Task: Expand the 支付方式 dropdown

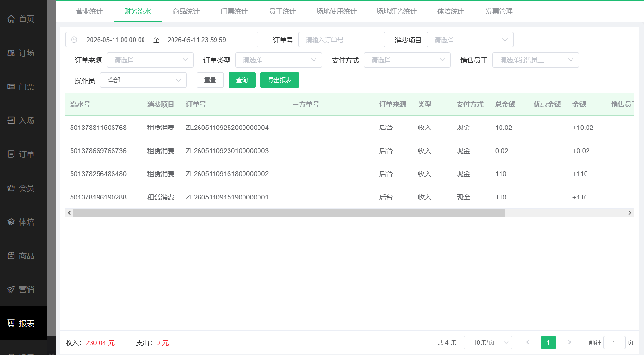Action: [407, 60]
